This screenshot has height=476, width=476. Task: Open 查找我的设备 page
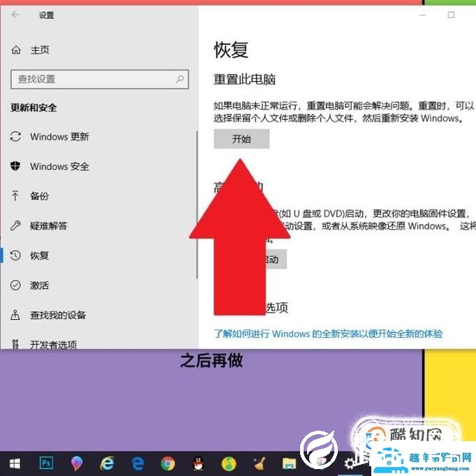click(58, 315)
